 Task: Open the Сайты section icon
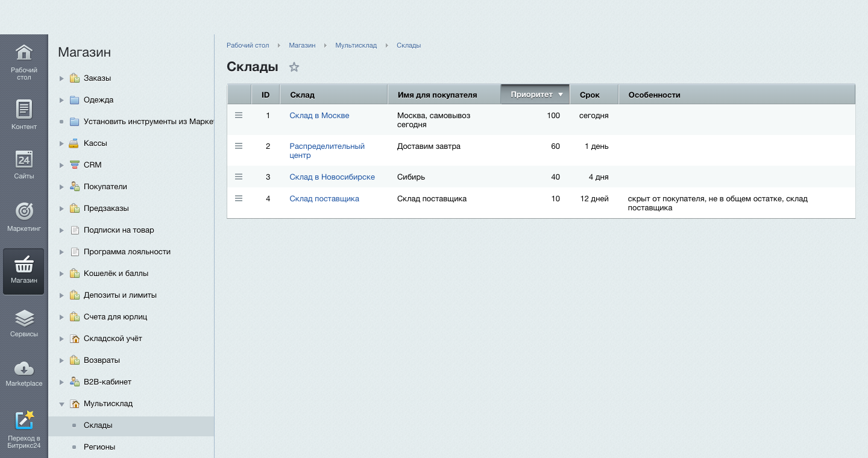point(24,159)
